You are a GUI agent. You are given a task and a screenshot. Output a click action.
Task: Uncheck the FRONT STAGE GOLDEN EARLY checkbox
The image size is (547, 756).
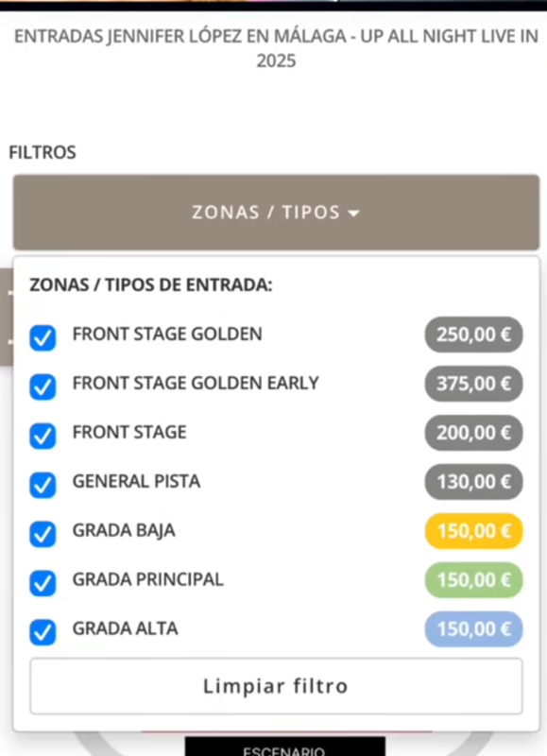(43, 387)
